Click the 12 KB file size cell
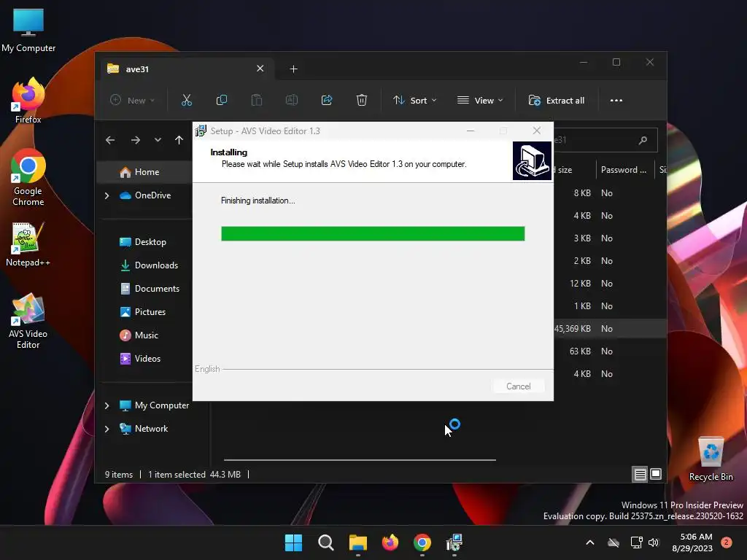747x560 pixels. point(580,284)
